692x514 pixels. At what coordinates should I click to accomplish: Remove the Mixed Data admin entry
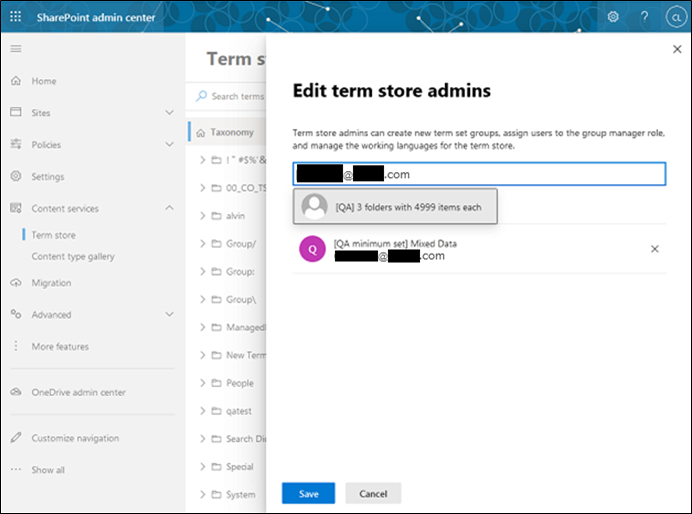(x=655, y=249)
